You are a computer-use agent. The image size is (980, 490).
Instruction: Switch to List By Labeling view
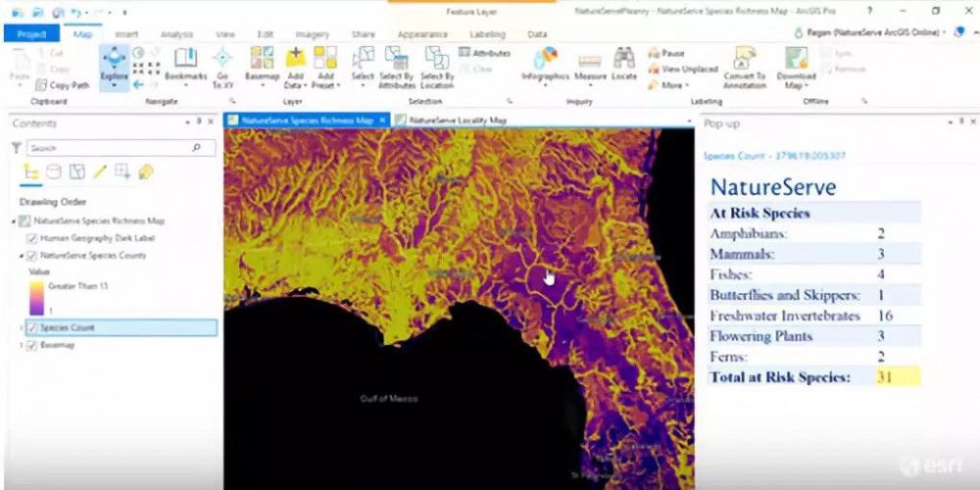click(x=146, y=171)
